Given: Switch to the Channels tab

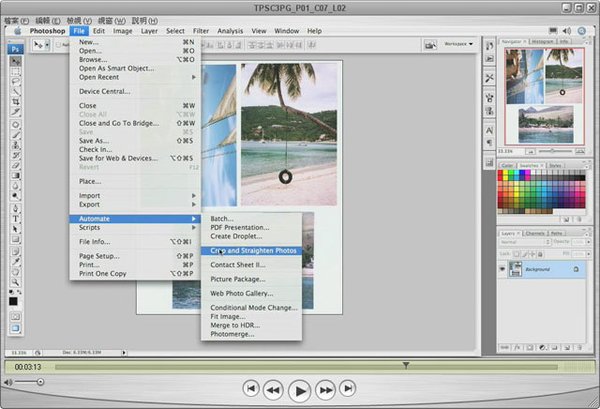Looking at the screenshot, I should [x=535, y=233].
